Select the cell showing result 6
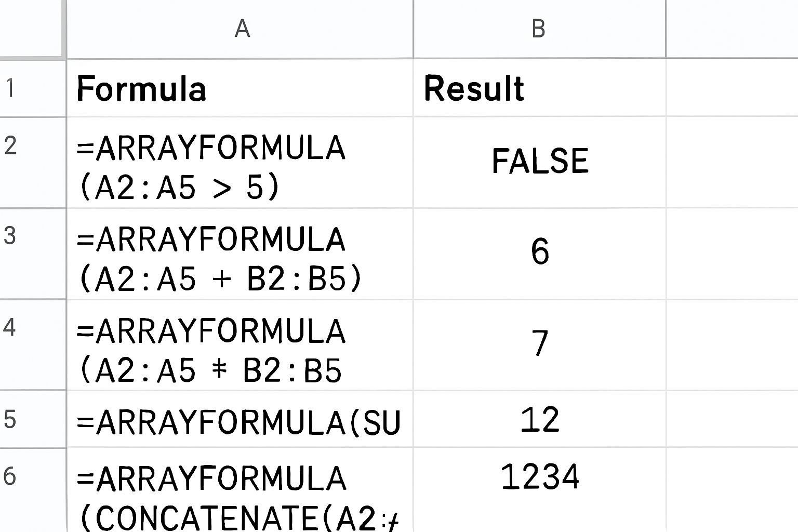 [x=539, y=253]
